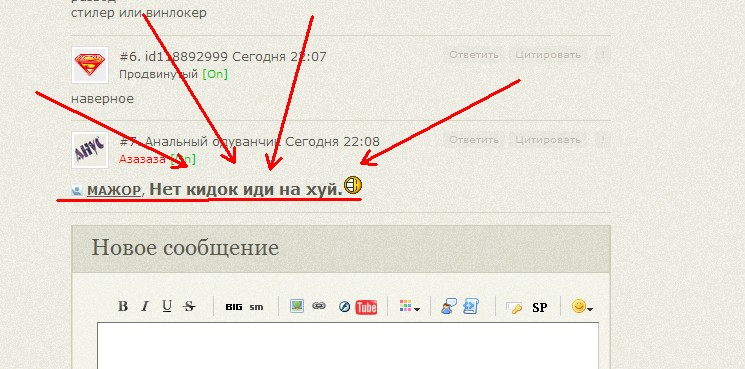Report post #6 with the '!' button

point(602,55)
